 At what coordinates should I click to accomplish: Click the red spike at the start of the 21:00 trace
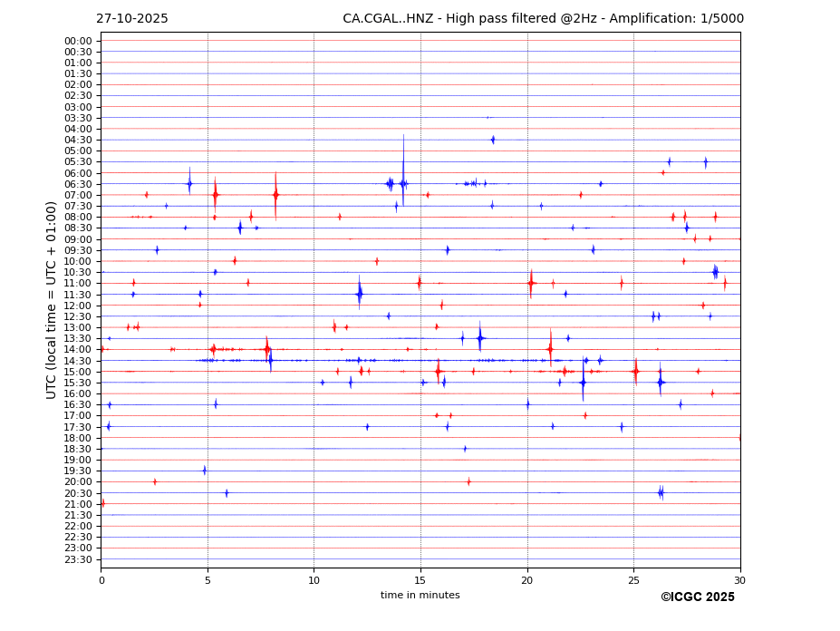click(102, 503)
